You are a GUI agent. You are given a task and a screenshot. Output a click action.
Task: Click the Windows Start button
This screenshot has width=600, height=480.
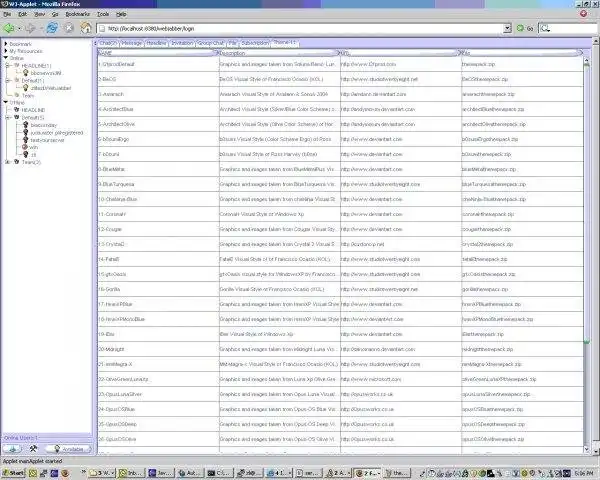[x=13, y=473]
